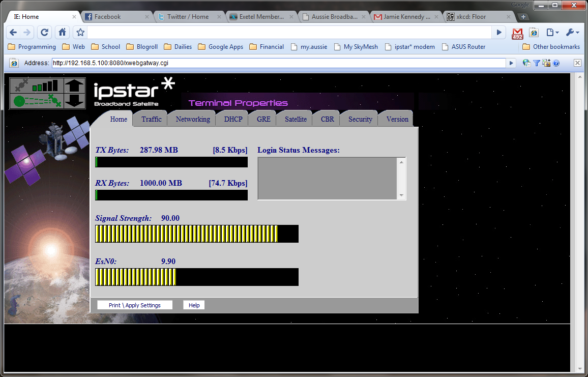This screenshot has width=588, height=377.
Task: Click the IE Tab address input field
Action: pos(279,63)
